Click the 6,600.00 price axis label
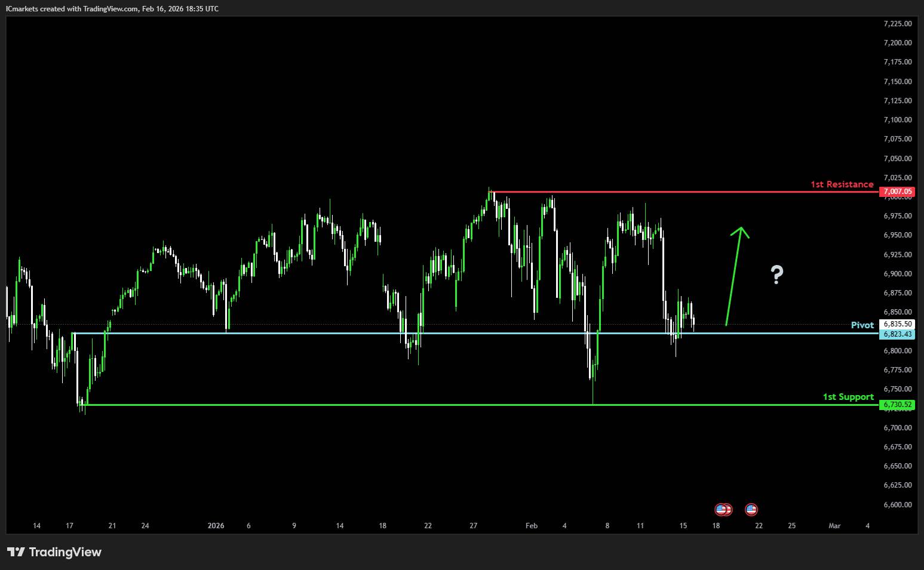Image resolution: width=924 pixels, height=570 pixels. pyautogui.click(x=897, y=504)
